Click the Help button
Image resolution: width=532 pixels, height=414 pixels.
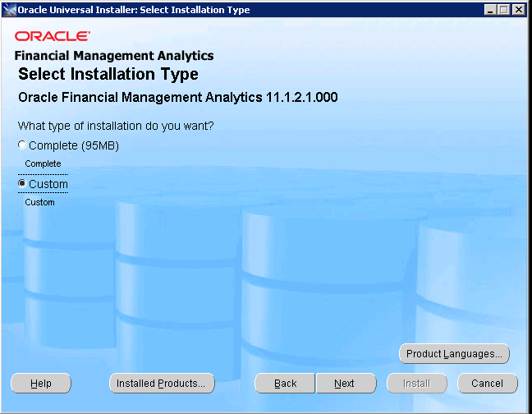(41, 384)
